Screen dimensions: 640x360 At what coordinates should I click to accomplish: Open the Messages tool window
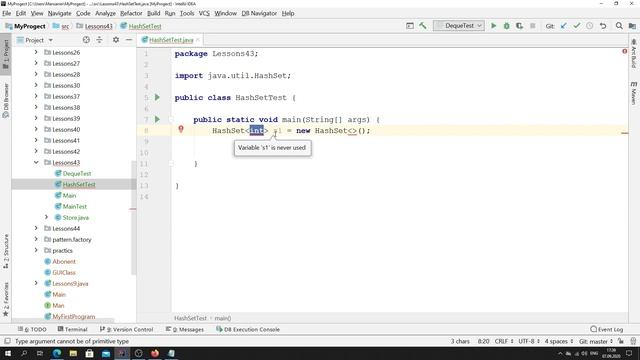tap(185, 329)
